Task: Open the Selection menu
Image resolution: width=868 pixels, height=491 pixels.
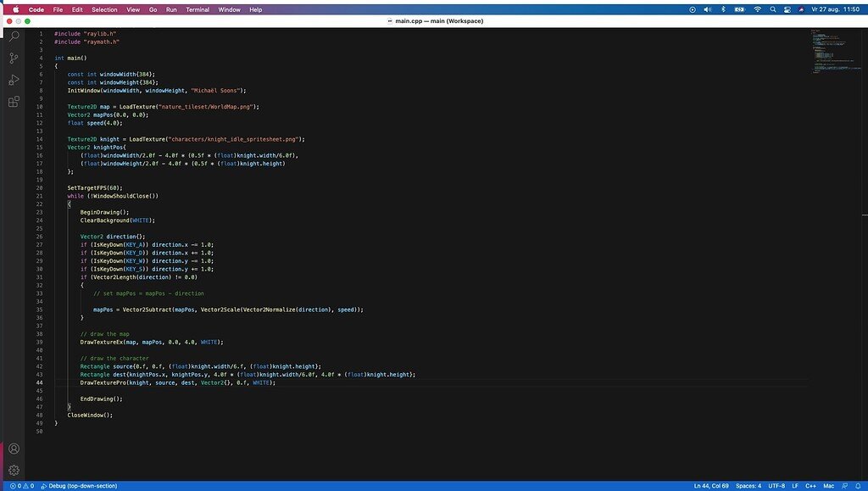Action: (x=105, y=9)
